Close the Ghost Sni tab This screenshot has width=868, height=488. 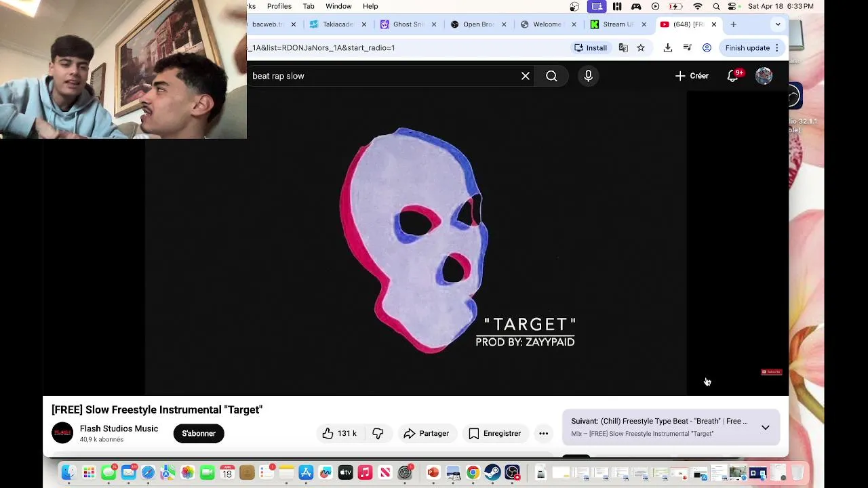(434, 24)
